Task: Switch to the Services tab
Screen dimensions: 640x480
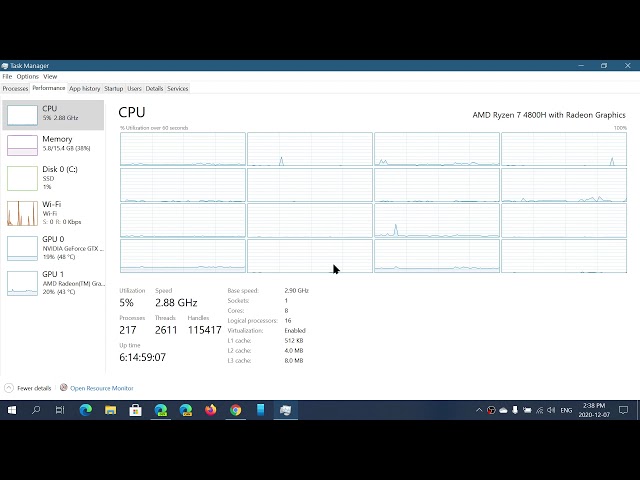Action: coord(178,89)
